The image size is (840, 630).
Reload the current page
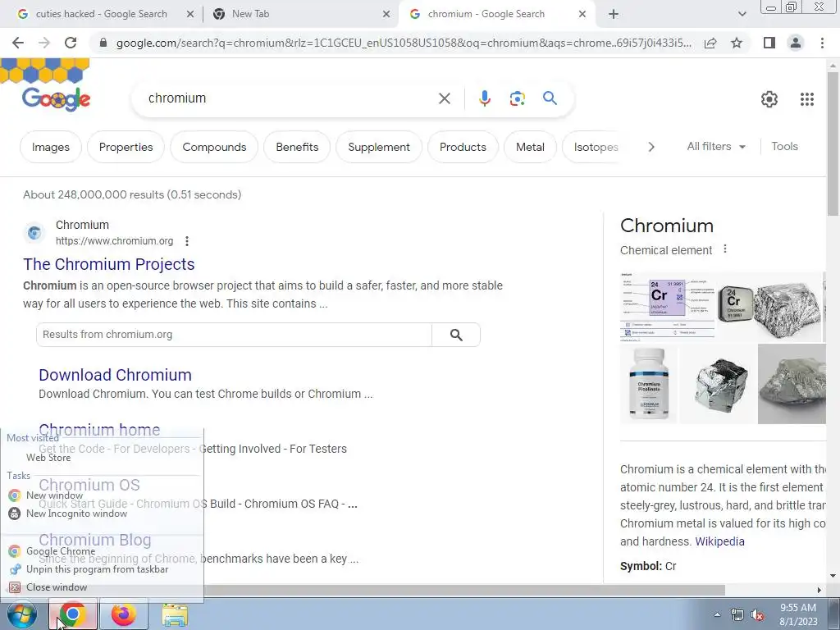tap(71, 43)
